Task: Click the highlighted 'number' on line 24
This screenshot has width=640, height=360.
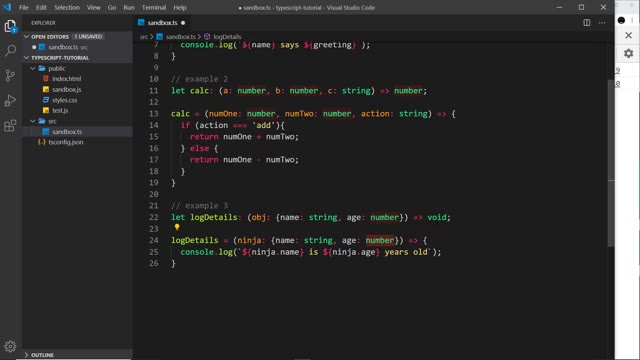Action: coord(380,240)
